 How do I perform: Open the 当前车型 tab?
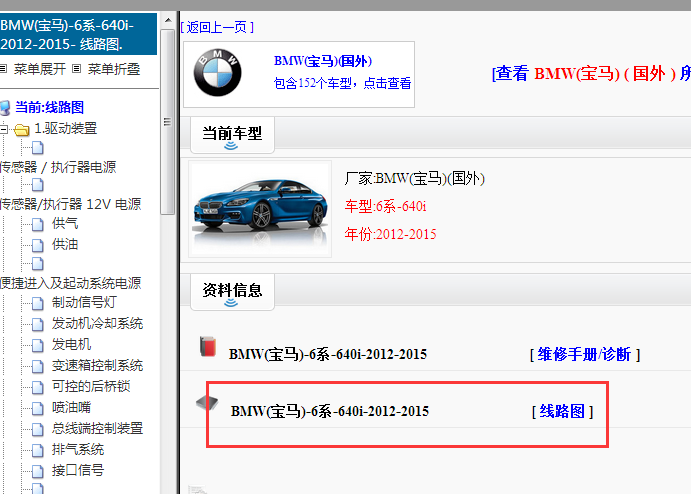point(232,135)
